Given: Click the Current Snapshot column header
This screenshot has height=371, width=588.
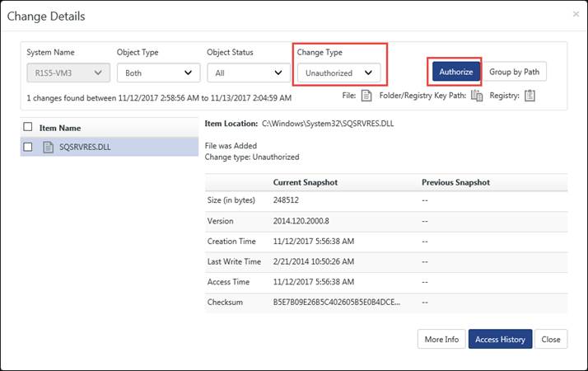Looking at the screenshot, I should [x=306, y=182].
